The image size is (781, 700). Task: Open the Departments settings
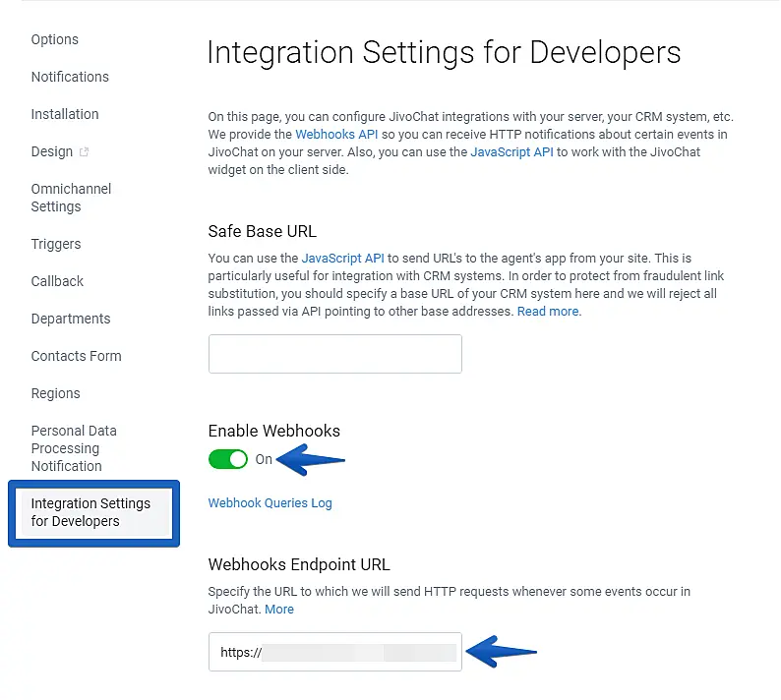click(x=71, y=319)
